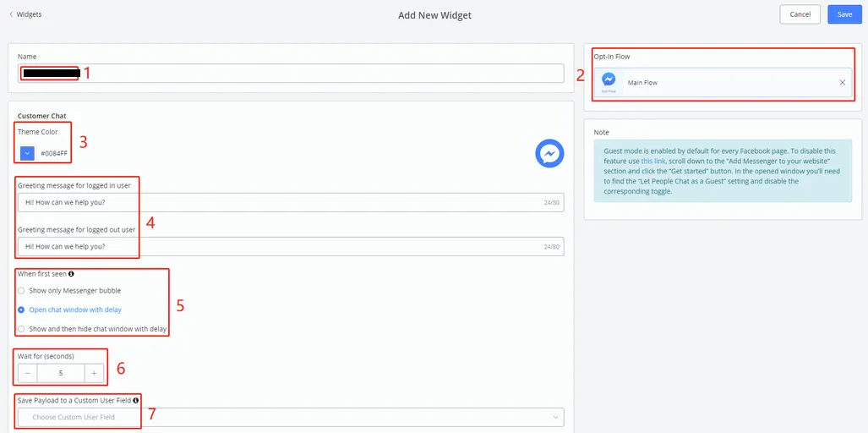
Task: Save the new widget
Action: (844, 14)
